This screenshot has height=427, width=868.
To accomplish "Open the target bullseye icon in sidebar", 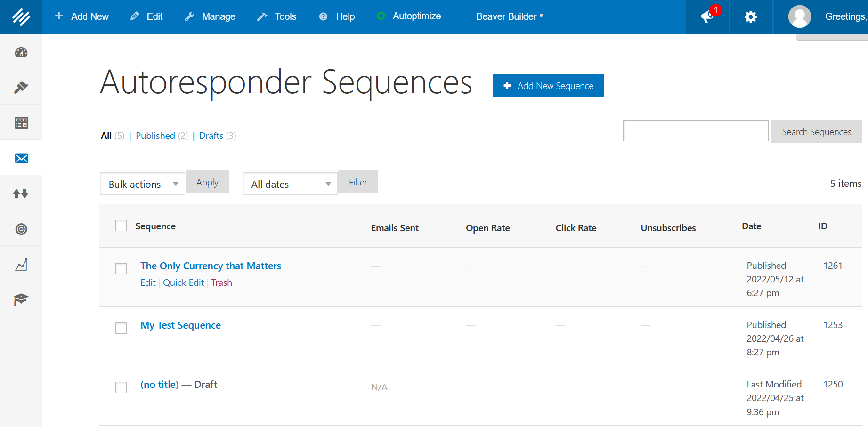I will 21,229.
